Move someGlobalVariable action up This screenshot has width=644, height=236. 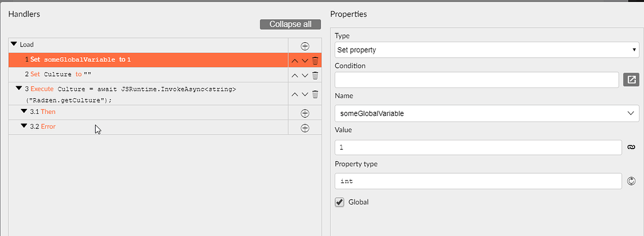[x=294, y=61]
